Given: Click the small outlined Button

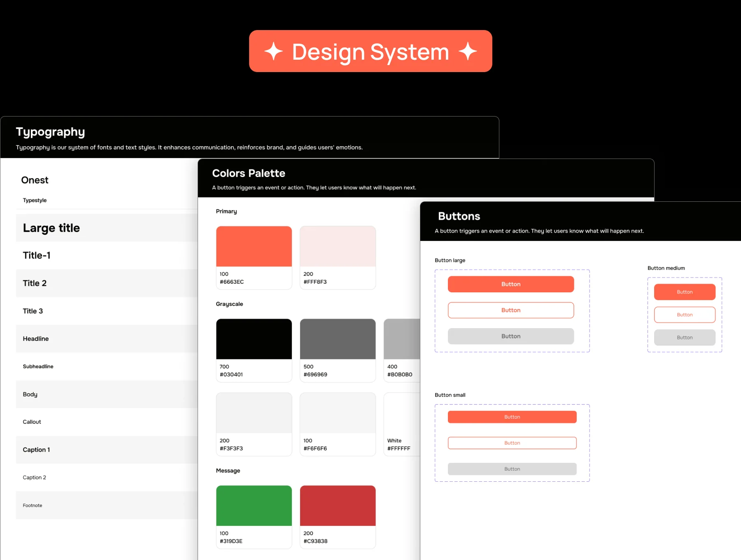Looking at the screenshot, I should click(512, 443).
